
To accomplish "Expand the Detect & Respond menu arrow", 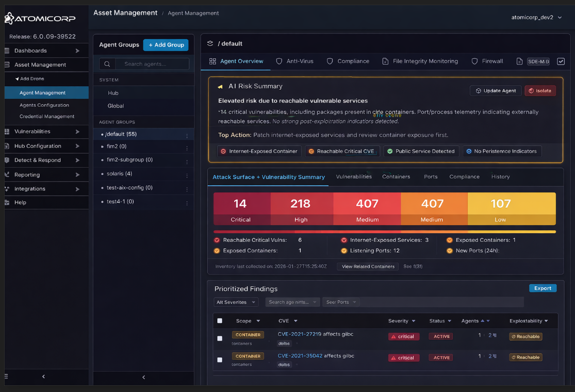I will click(77, 160).
